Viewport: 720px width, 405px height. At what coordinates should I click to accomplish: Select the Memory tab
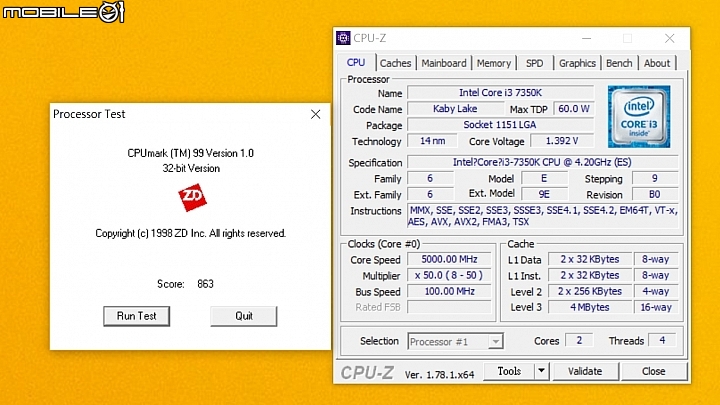[494, 63]
